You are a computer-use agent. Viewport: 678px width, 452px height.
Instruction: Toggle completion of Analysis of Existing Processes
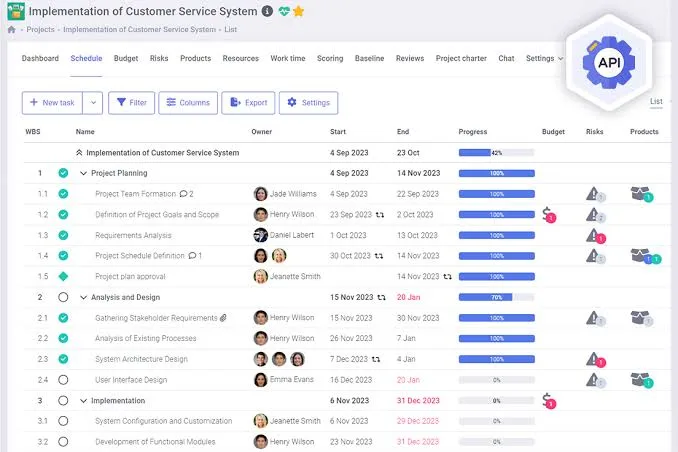[63, 338]
